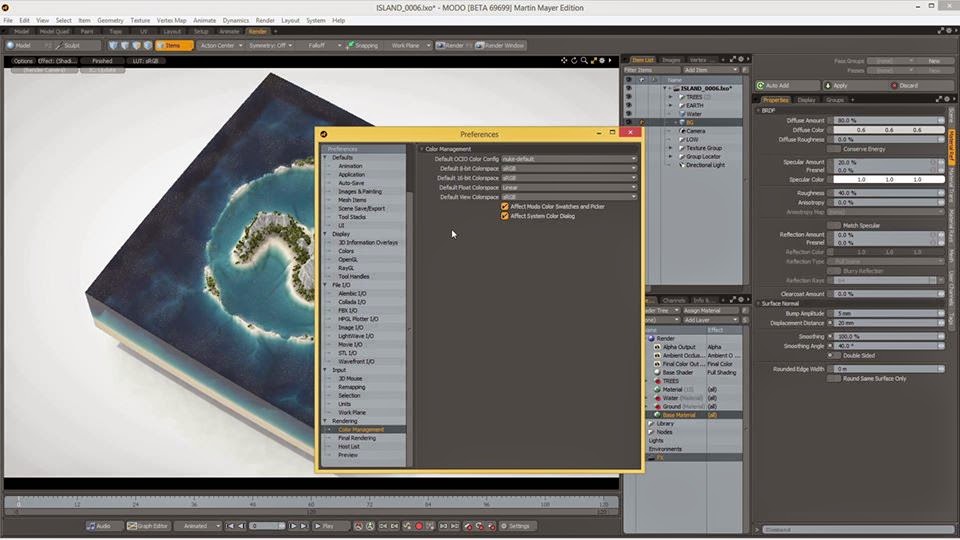Image resolution: width=960 pixels, height=540 pixels.
Task: Click the LUT: sRGB button
Action: (x=146, y=61)
